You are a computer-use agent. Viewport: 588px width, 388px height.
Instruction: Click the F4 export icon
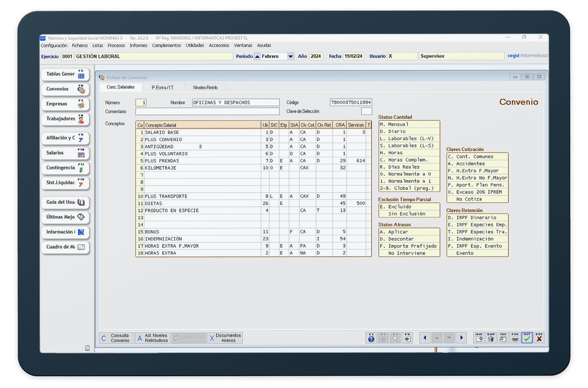pyautogui.click(x=407, y=338)
